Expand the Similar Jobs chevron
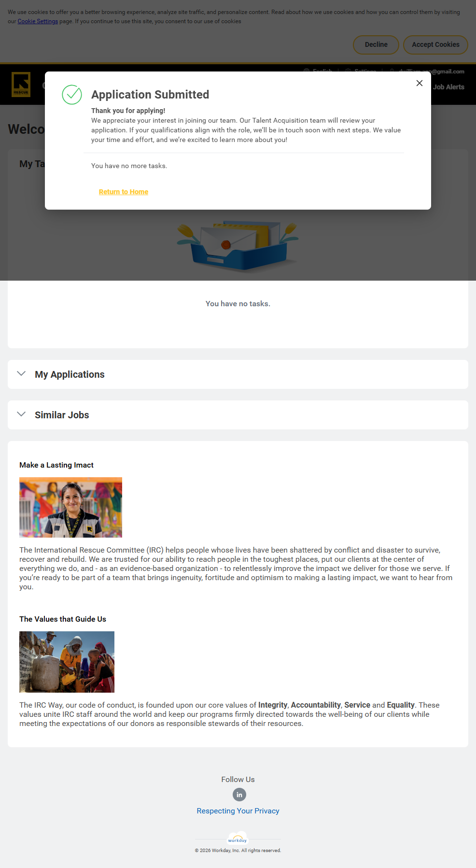 [x=21, y=414]
